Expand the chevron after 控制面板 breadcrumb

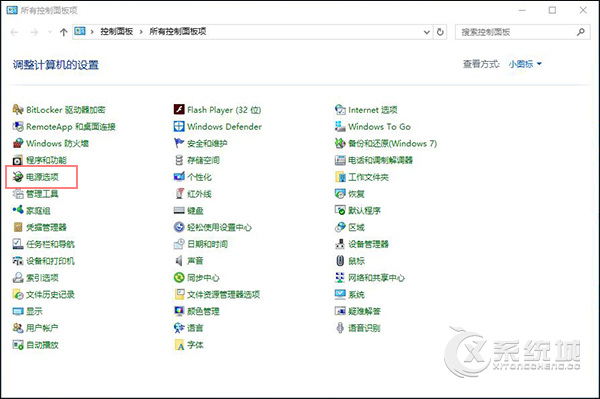[141, 32]
